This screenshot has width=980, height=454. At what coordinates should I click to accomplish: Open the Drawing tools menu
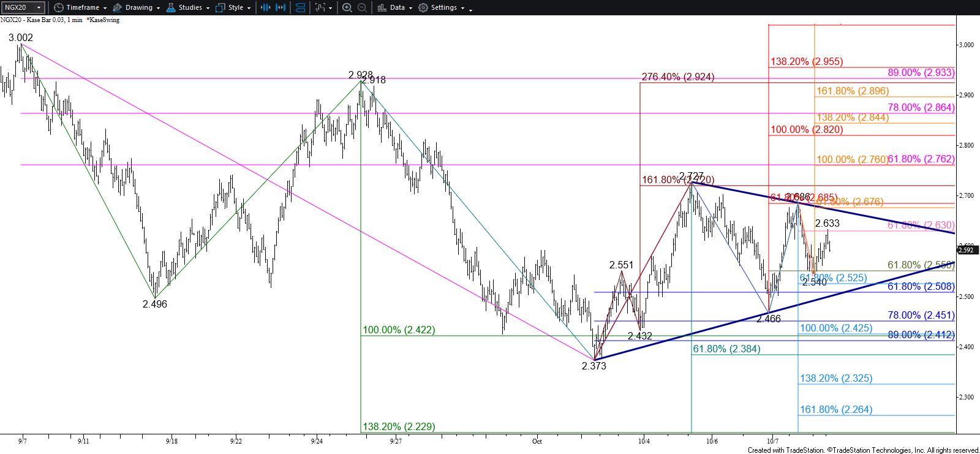(138, 7)
